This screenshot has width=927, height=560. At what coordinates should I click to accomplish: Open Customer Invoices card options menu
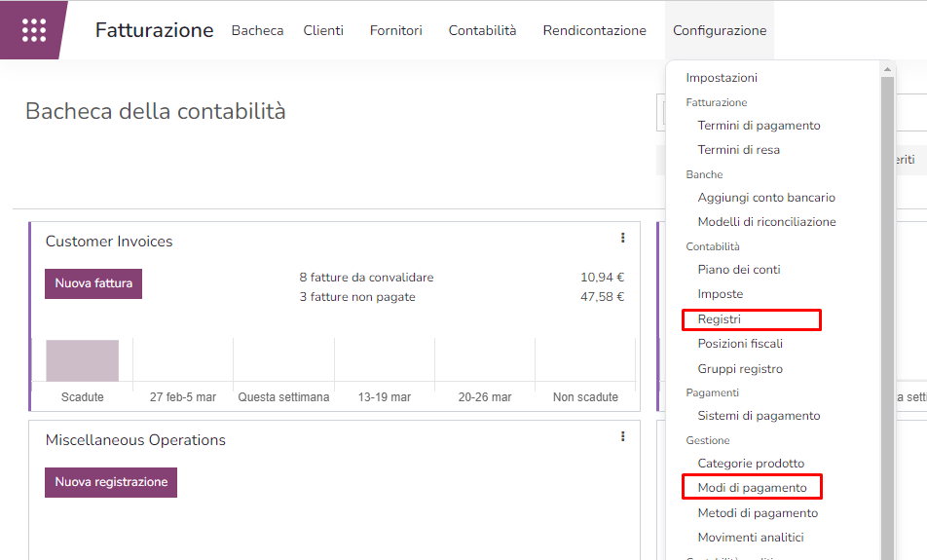pos(622,238)
